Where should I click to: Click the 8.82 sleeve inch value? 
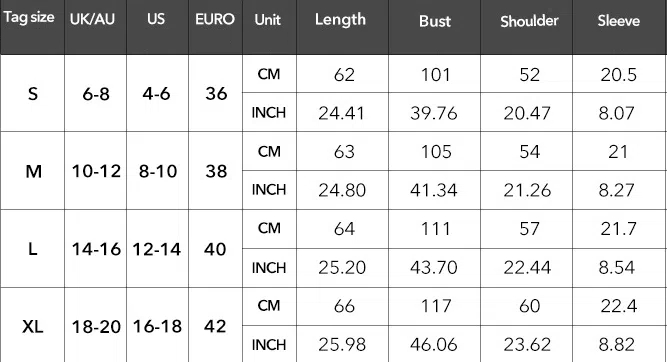tap(617, 345)
